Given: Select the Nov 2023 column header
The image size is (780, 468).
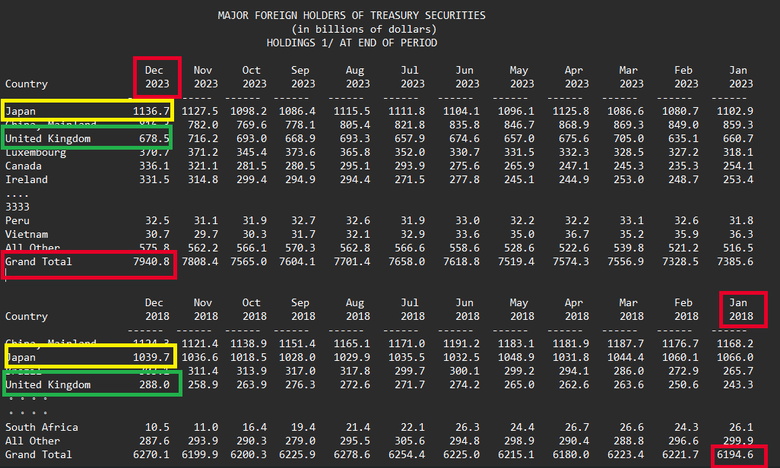Looking at the screenshot, I should point(205,77).
